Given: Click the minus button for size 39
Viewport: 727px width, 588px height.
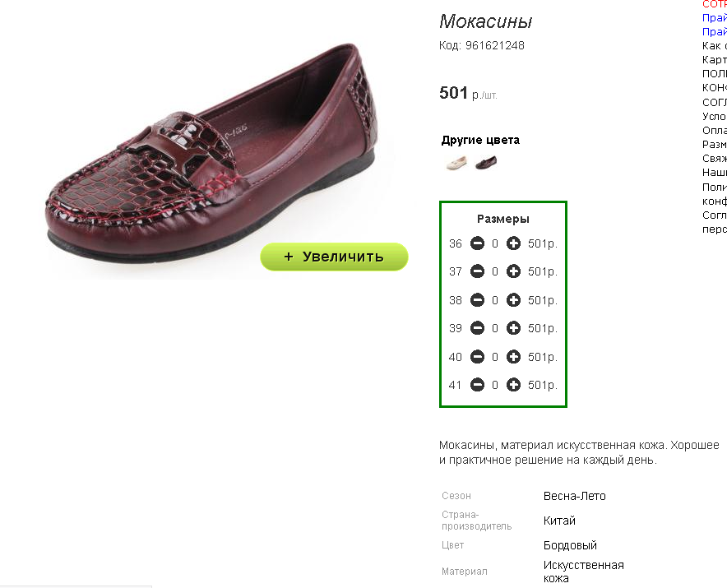Looking at the screenshot, I should point(477,328).
